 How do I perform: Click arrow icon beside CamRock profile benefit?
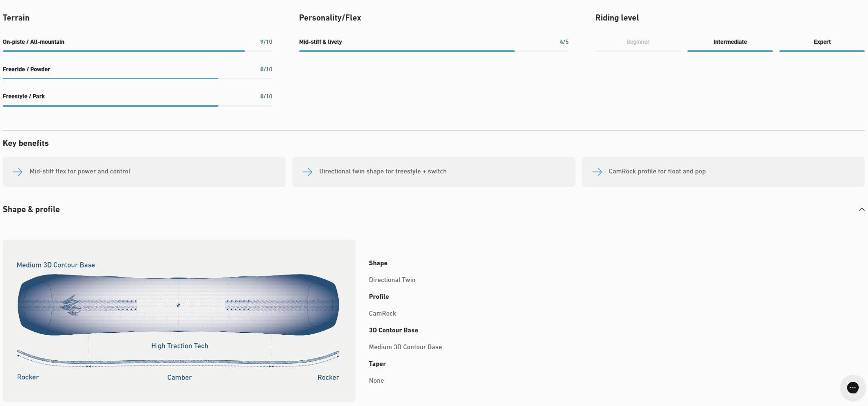[597, 172]
